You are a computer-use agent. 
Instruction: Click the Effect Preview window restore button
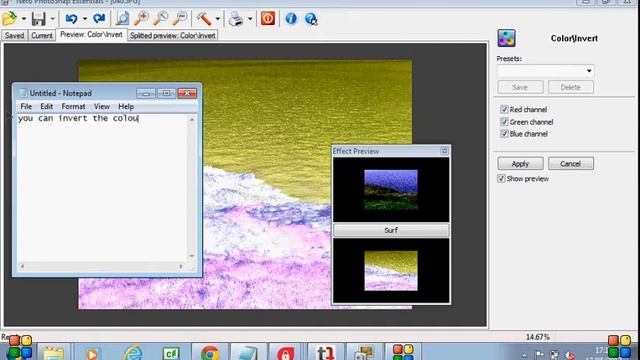444,151
